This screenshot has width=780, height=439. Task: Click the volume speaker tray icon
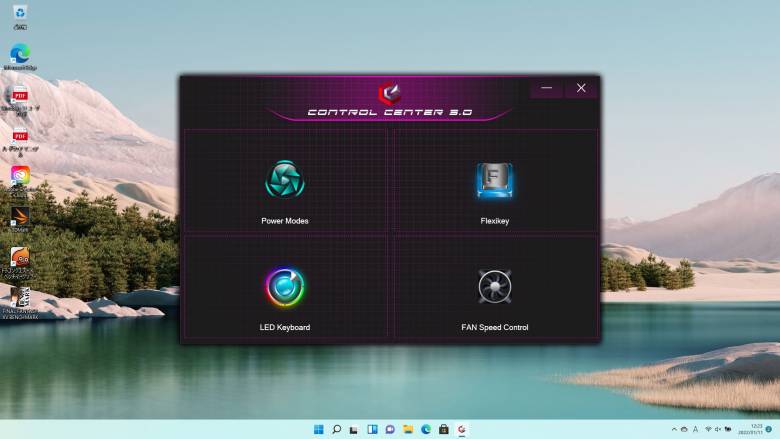[x=718, y=429]
